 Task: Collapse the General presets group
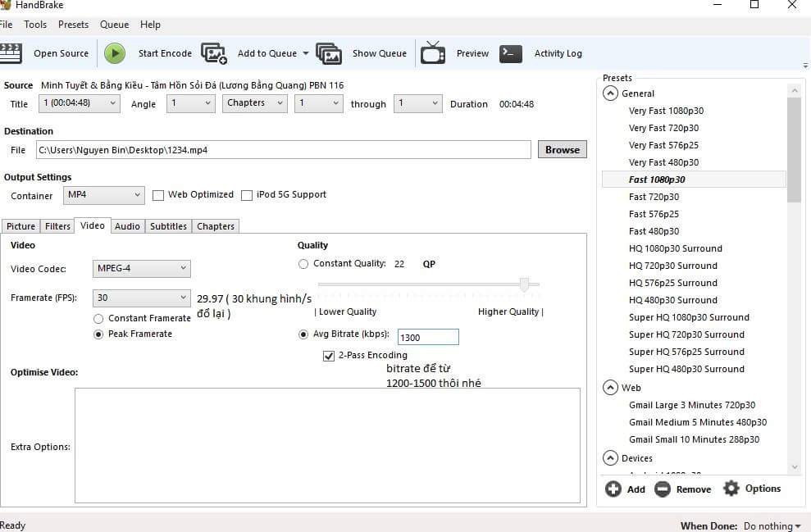click(x=610, y=93)
